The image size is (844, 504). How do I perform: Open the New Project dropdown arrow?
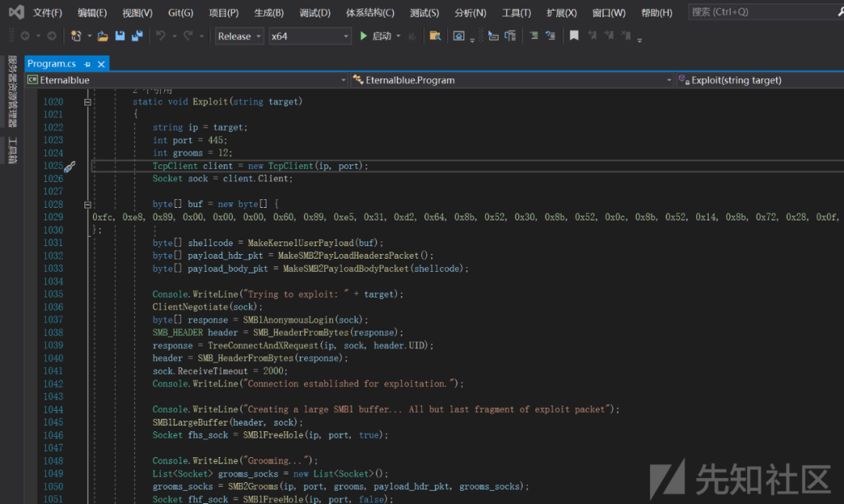89,36
